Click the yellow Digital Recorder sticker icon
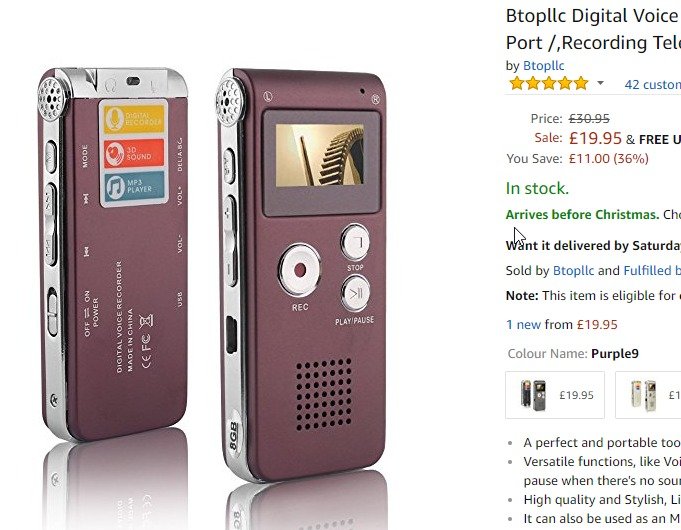Screen dimensions: 681x530 pyautogui.click(x=134, y=118)
